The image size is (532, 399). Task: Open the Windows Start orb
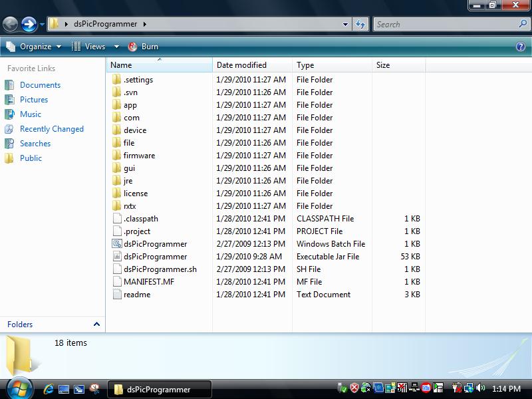(18, 388)
